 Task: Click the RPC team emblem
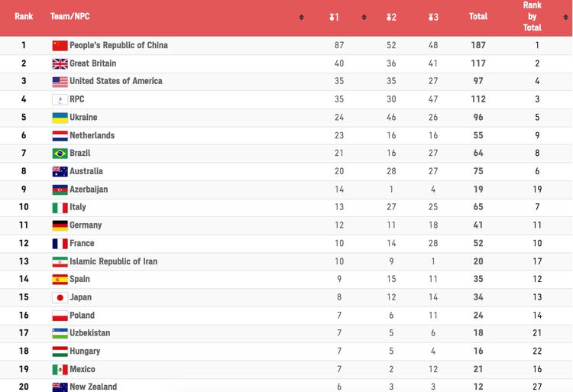(x=60, y=99)
